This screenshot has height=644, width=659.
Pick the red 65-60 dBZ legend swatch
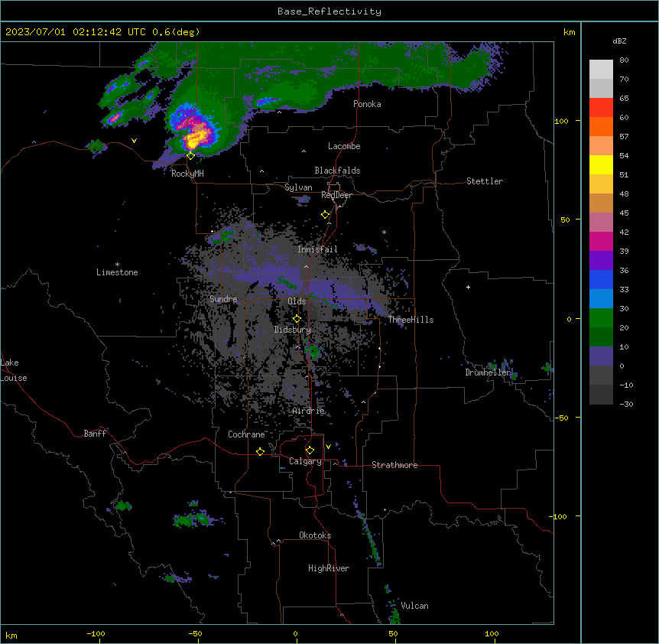coord(601,108)
